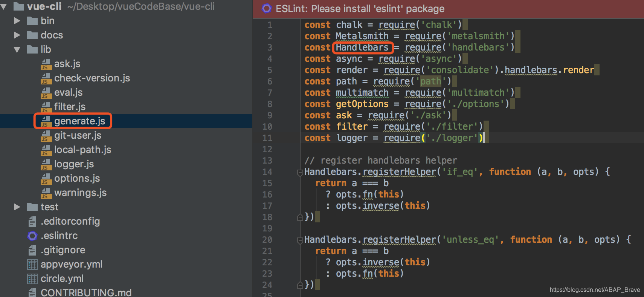Select eval.js in the lib folder
644x297 pixels.
point(68,92)
